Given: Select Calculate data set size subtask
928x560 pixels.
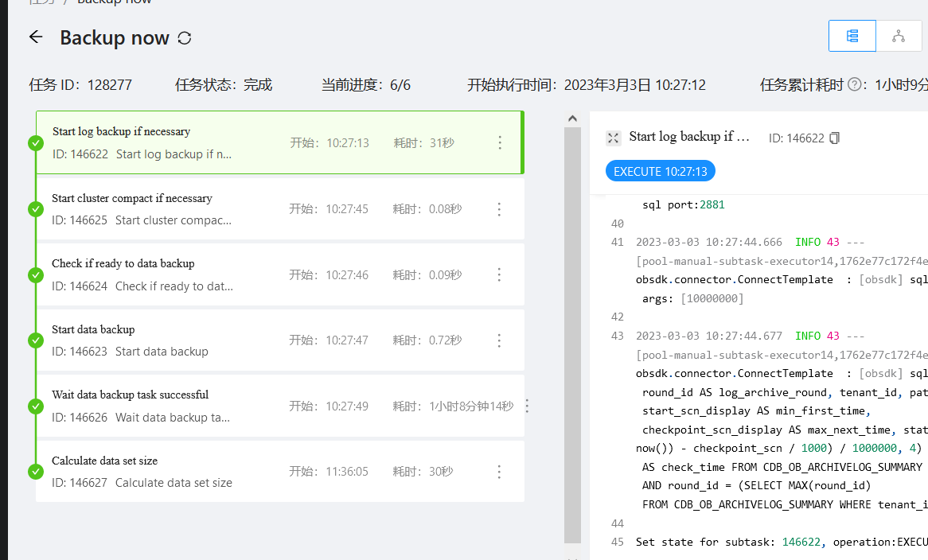Looking at the screenshot, I should pyautogui.click(x=280, y=471).
